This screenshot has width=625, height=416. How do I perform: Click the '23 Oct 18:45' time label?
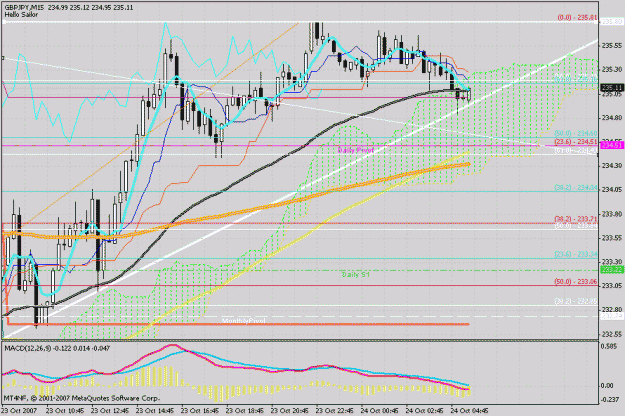245,411
